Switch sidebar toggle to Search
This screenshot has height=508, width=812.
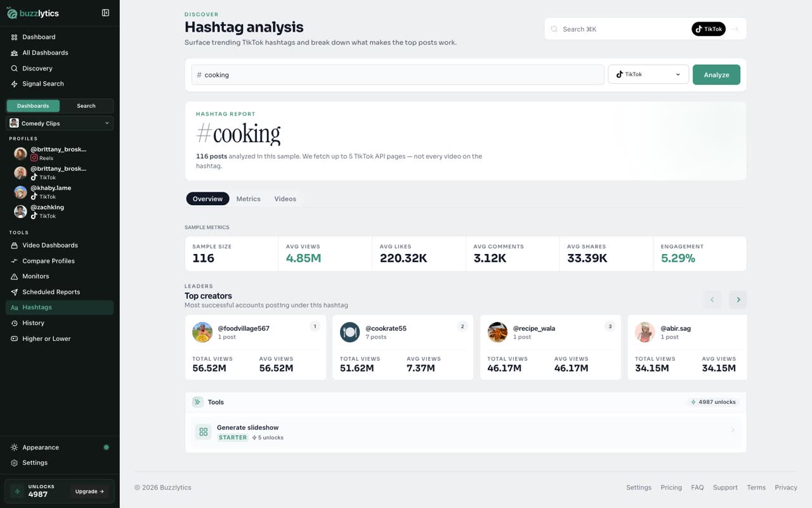86,106
